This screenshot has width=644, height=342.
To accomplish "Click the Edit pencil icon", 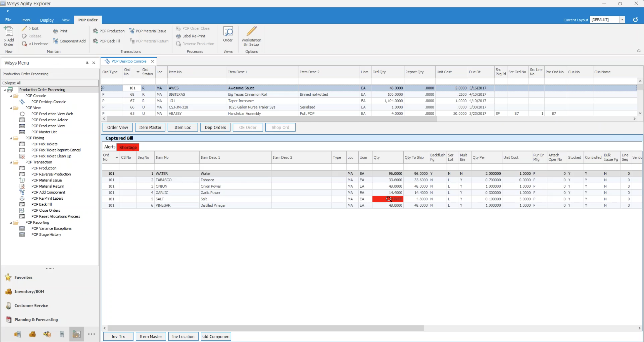I will pyautogui.click(x=24, y=28).
